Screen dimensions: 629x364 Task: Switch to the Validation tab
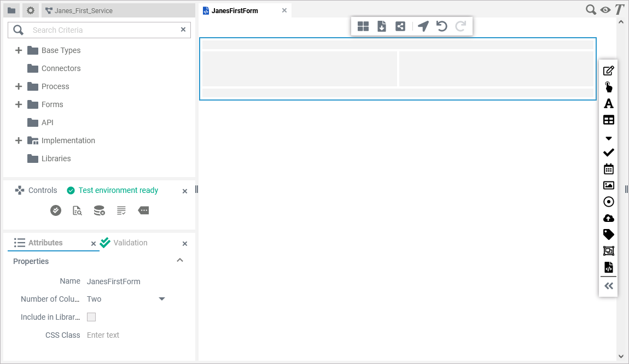pyautogui.click(x=130, y=243)
